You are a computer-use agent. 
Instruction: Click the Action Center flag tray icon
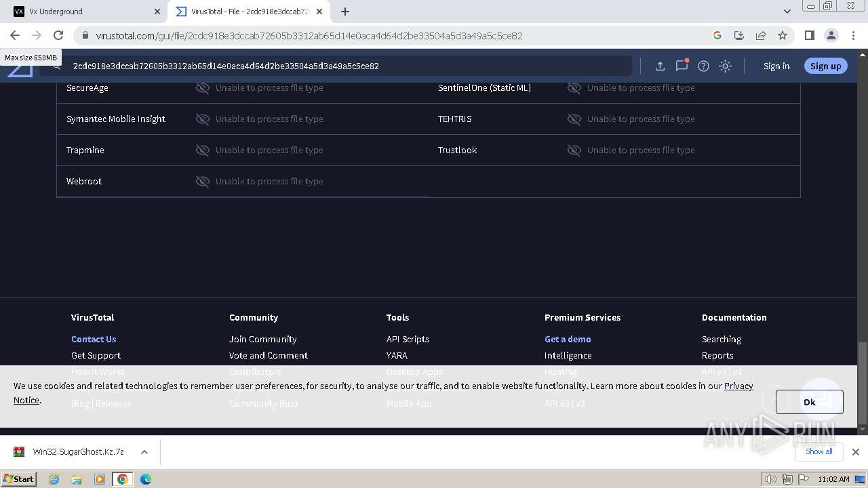[802, 479]
